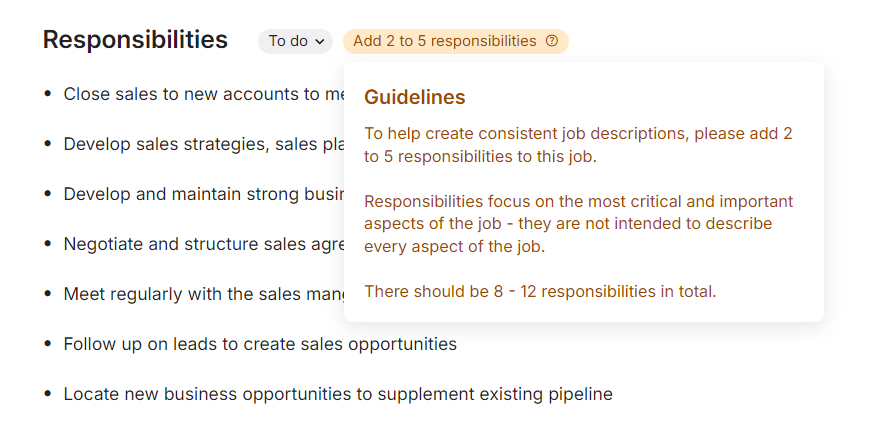This screenshot has height=429, width=887.
Task: Click the question mark help icon
Action: coord(552,41)
